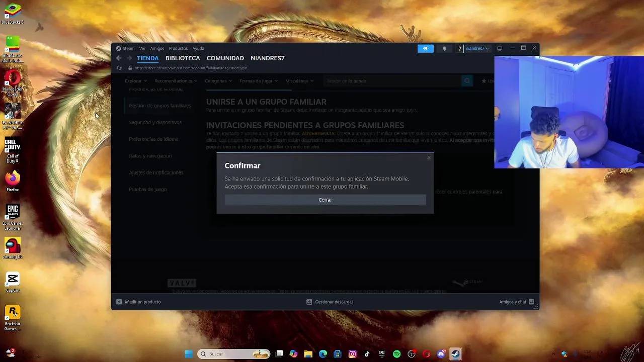
Task: Close the Confirmar dialog with the X
Action: tap(429, 158)
